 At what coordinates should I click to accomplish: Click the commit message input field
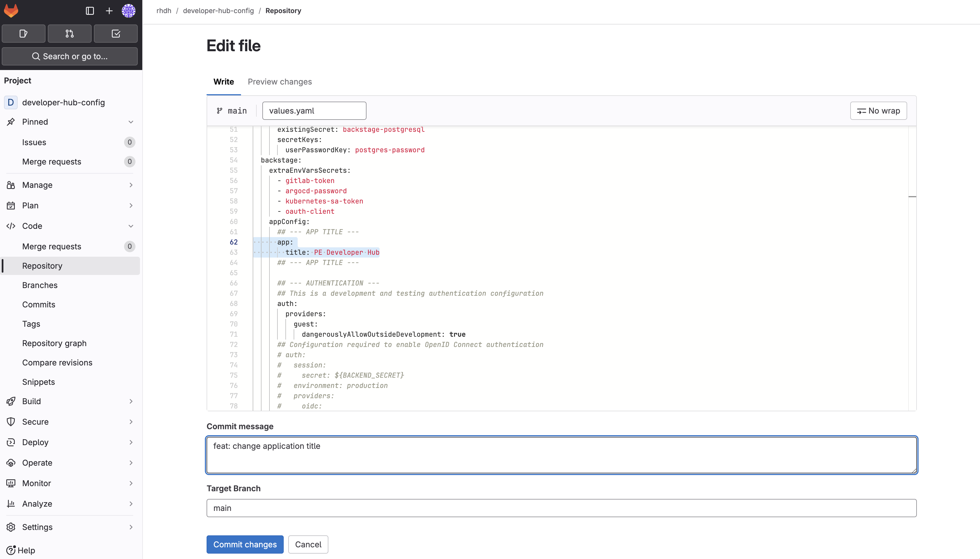[561, 455]
